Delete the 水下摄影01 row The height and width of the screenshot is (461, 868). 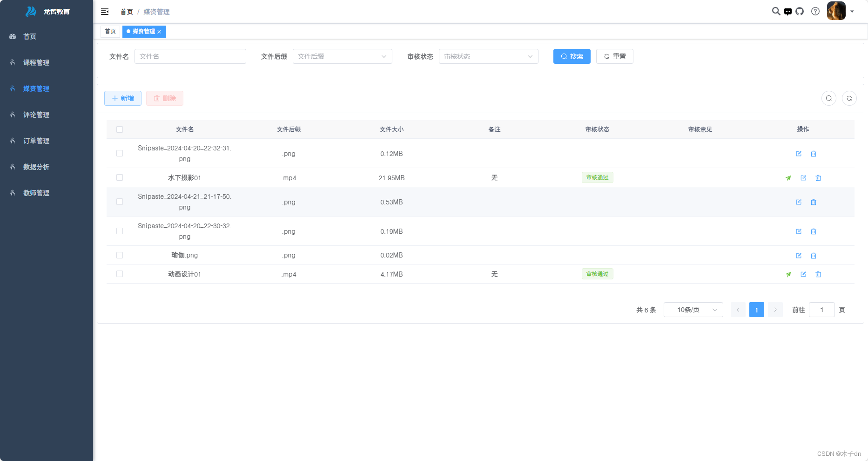click(818, 178)
